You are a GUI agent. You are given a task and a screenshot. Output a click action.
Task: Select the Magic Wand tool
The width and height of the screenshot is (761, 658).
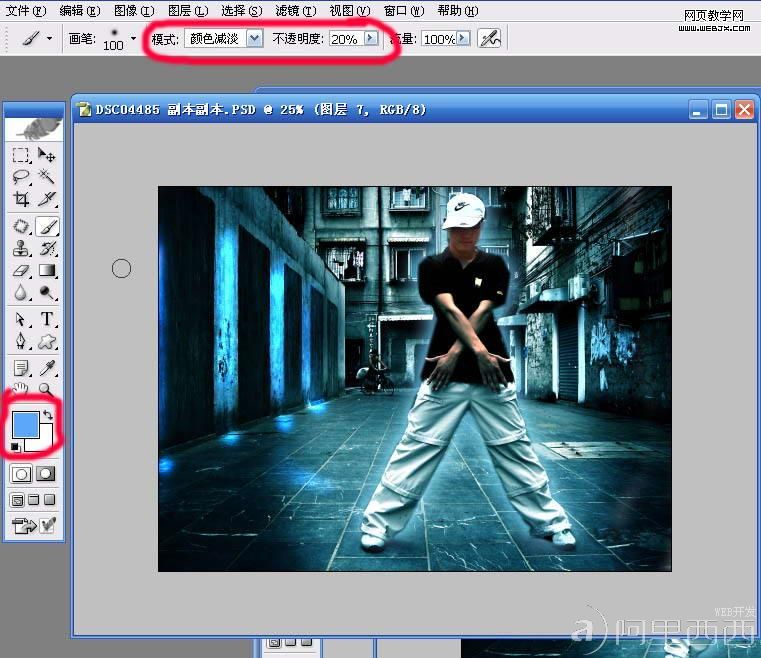[x=46, y=177]
